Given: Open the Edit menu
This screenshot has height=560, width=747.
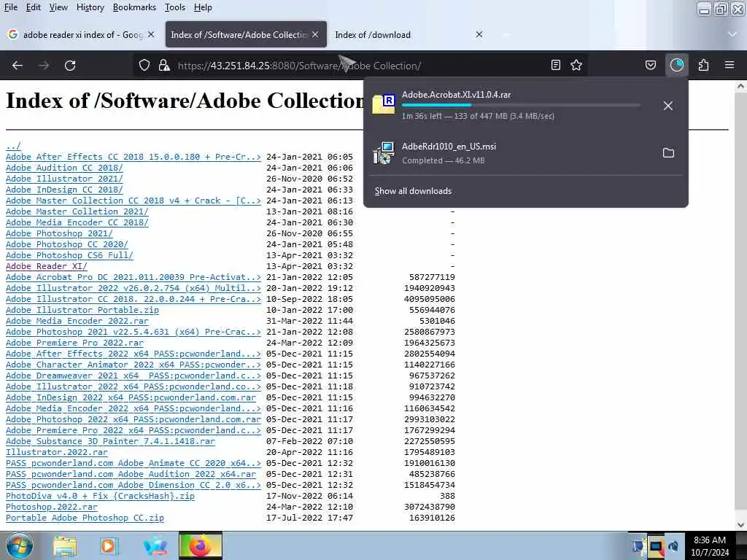Looking at the screenshot, I should tap(33, 7).
